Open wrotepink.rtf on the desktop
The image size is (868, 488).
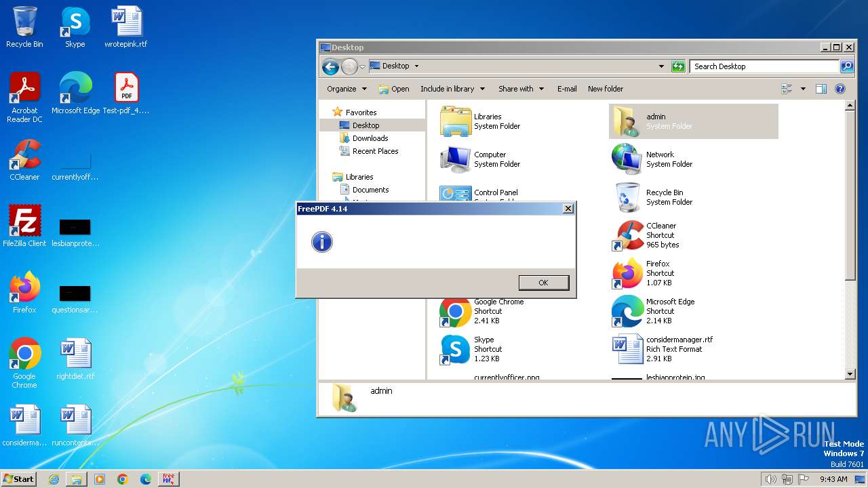coord(126,27)
